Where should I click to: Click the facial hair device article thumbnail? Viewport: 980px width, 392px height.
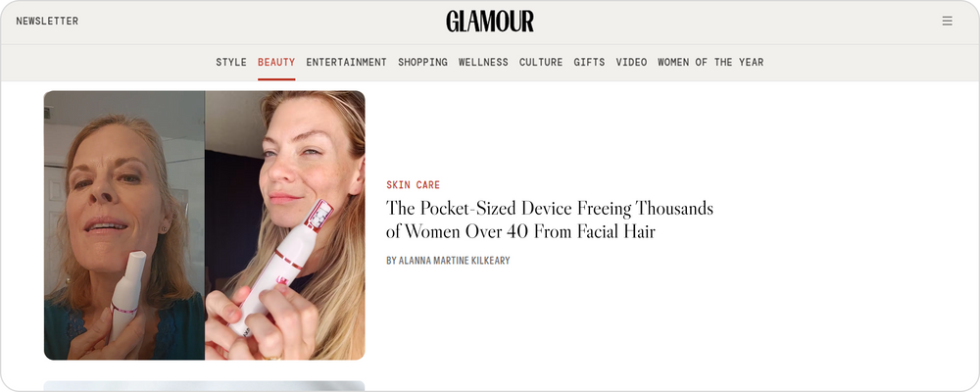[205, 225]
